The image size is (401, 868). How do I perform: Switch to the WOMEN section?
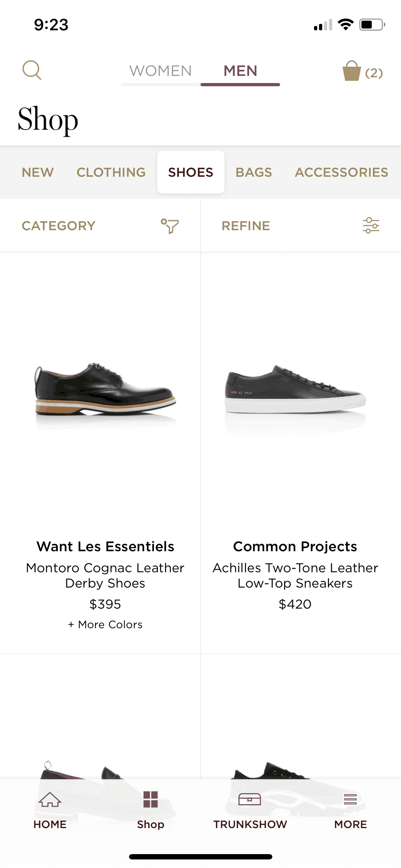click(160, 71)
